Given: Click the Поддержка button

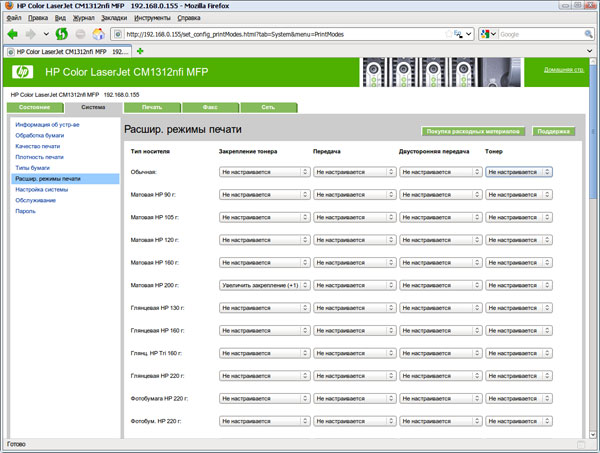Looking at the screenshot, I should click(x=553, y=131).
